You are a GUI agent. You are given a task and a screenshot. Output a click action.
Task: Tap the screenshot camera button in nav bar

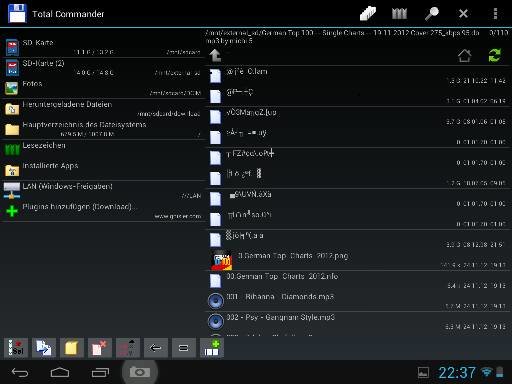coord(140,372)
